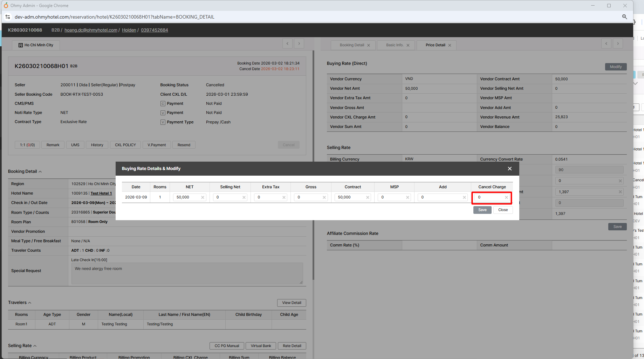Clear the NET amount field
The height and width of the screenshot is (359, 644).
point(203,197)
